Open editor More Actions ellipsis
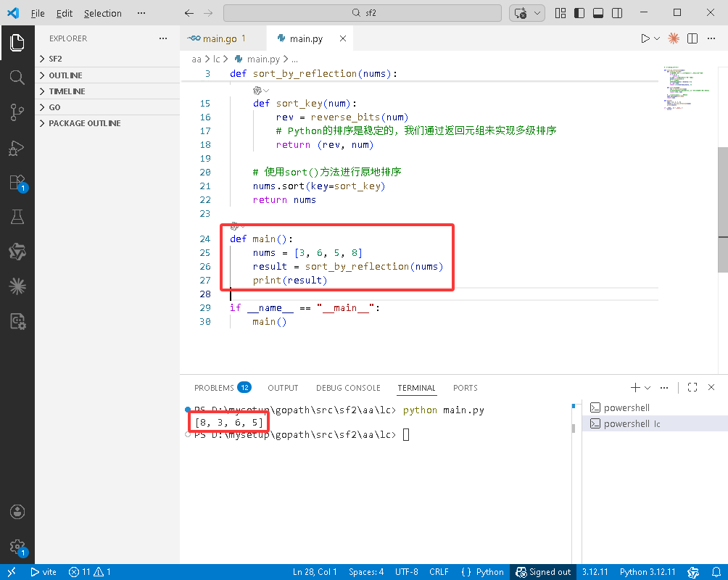Image resolution: width=728 pixels, height=580 pixels. (x=711, y=38)
